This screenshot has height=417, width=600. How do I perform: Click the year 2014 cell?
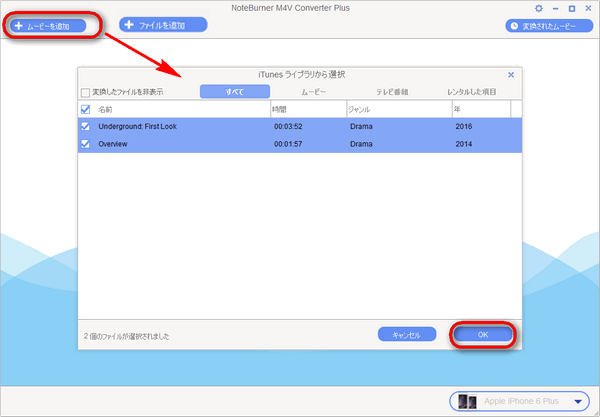tap(463, 144)
